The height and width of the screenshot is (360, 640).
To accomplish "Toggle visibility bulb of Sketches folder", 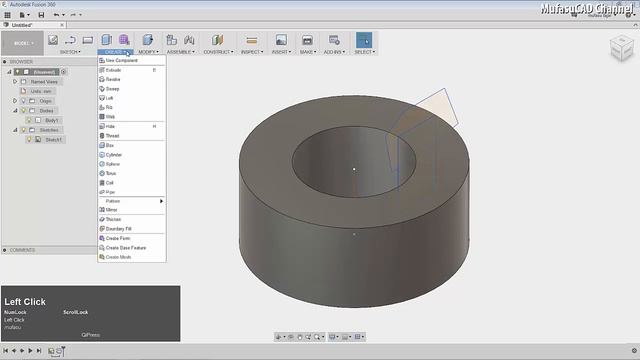I will coord(23,130).
